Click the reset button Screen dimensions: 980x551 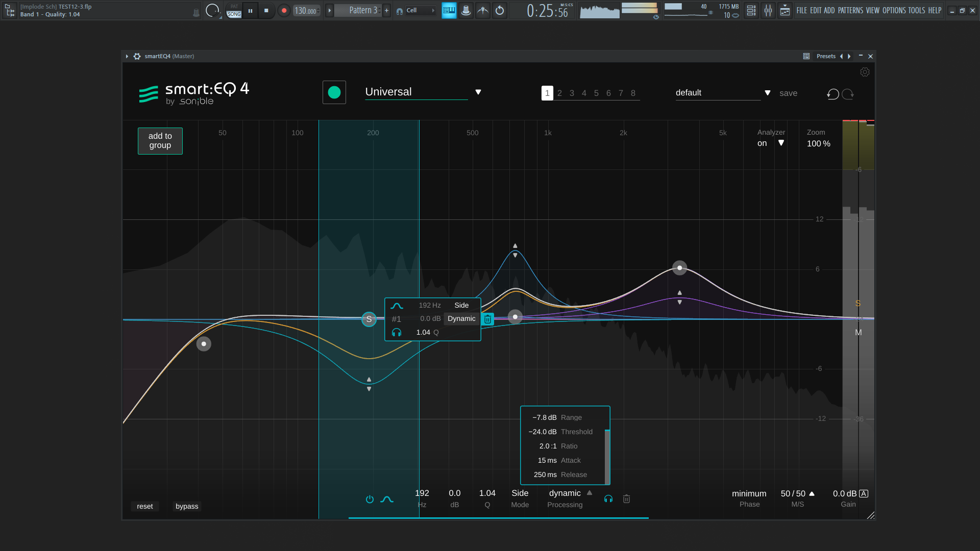click(145, 506)
